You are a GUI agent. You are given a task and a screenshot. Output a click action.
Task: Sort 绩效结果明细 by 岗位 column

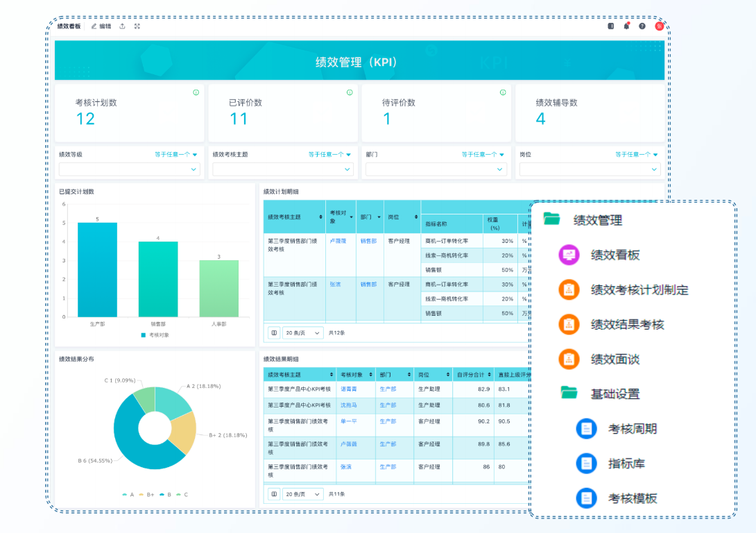pos(448,375)
